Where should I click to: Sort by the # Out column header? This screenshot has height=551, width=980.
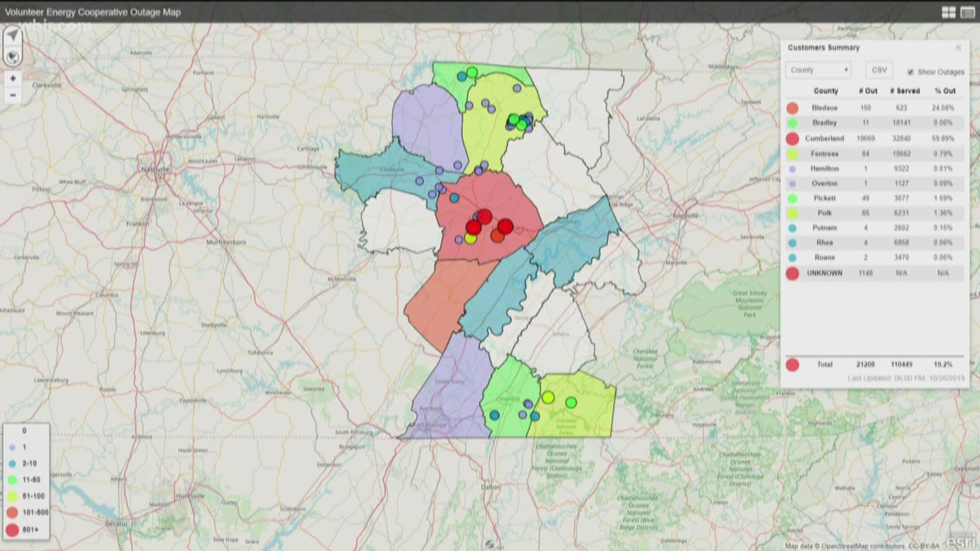click(x=868, y=91)
